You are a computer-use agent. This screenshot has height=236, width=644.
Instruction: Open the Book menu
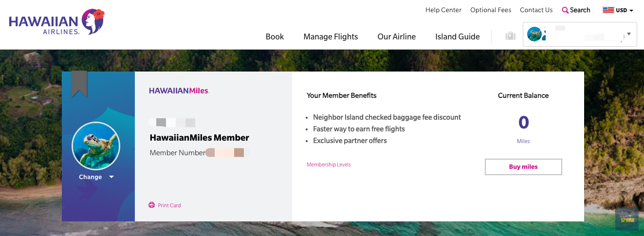(275, 36)
